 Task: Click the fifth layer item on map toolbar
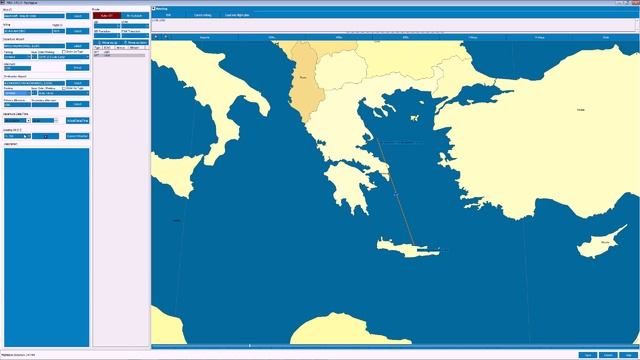click(473, 37)
